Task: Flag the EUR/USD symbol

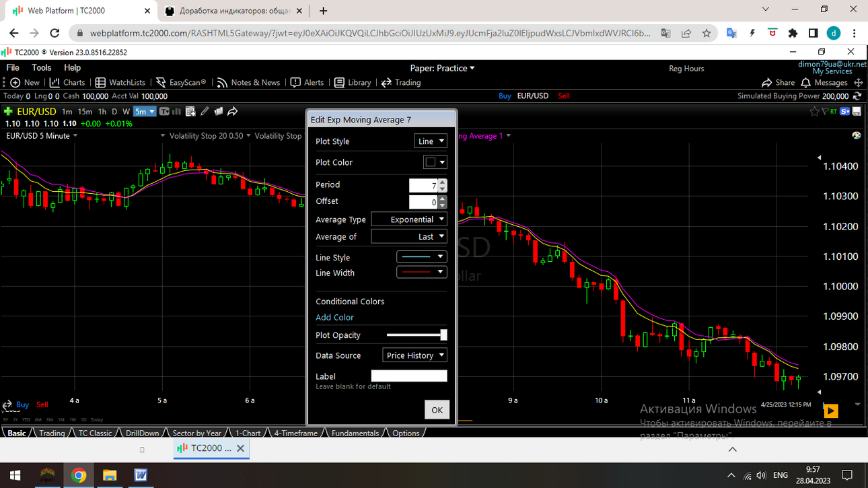Action: pyautogui.click(x=824, y=111)
